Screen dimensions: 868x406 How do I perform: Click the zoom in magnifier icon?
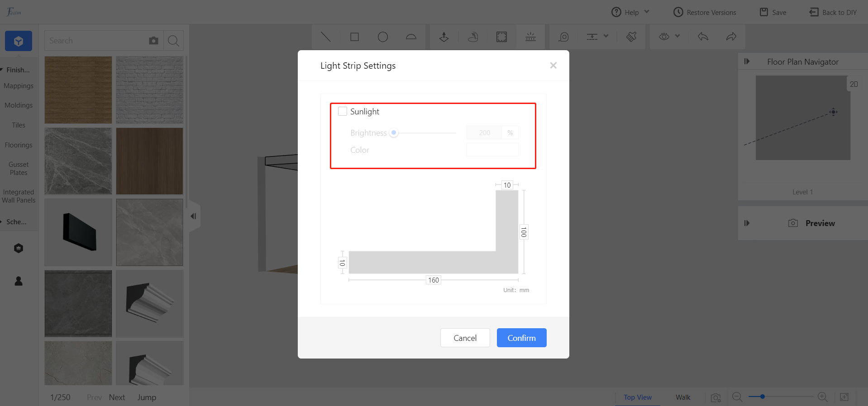pyautogui.click(x=823, y=397)
